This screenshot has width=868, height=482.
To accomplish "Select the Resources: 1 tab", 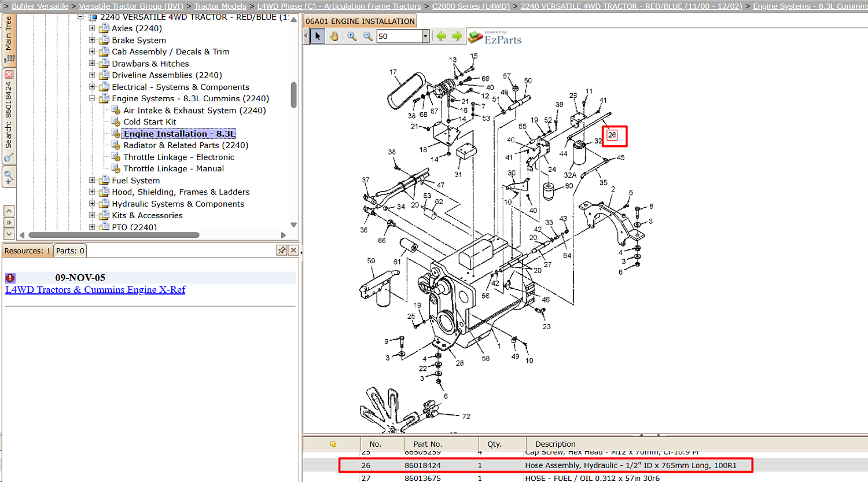I will point(28,251).
